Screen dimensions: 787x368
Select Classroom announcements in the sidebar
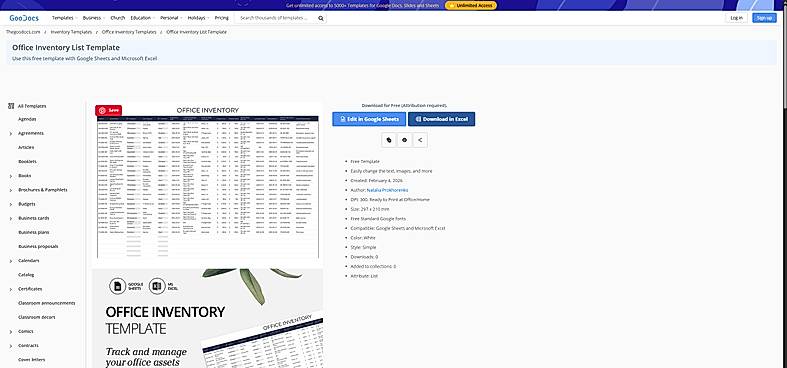pos(47,303)
